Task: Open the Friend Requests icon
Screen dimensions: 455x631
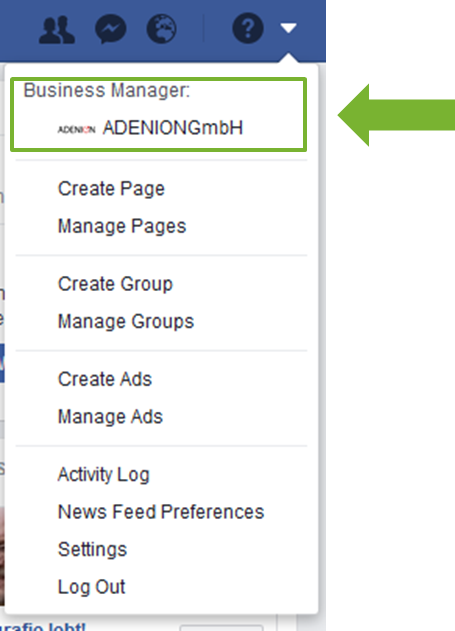Action: 57,30
